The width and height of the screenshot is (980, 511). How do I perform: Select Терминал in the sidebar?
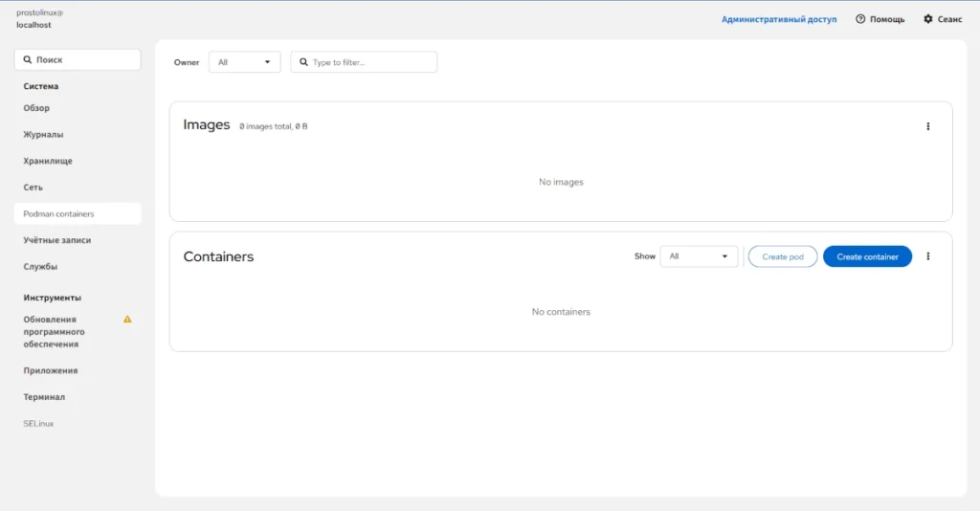[x=44, y=397]
